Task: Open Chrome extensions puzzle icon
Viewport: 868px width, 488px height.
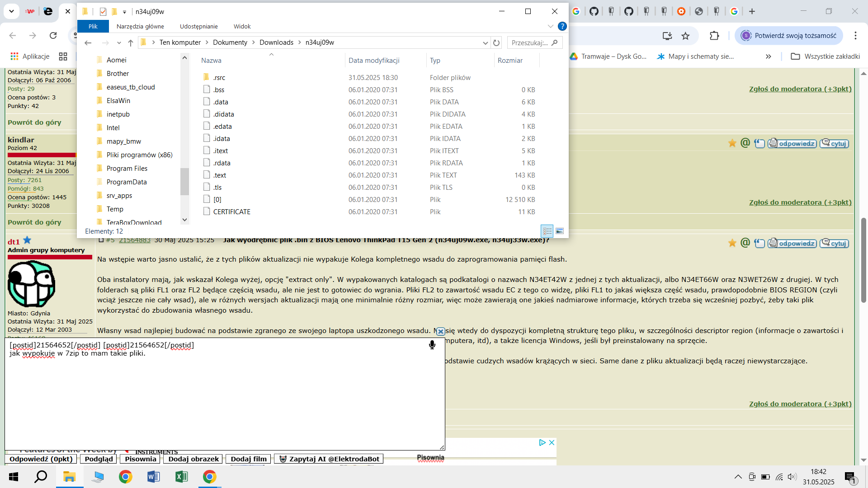Action: click(714, 36)
